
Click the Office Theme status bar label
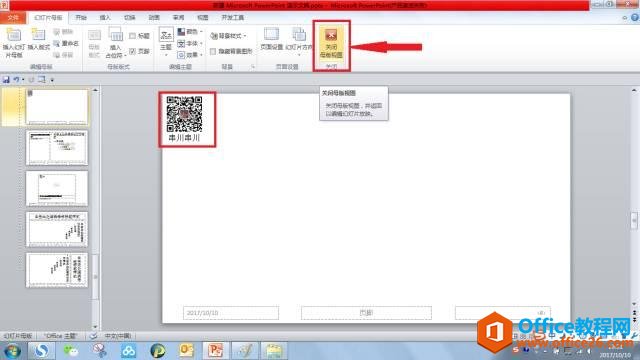pos(61,336)
